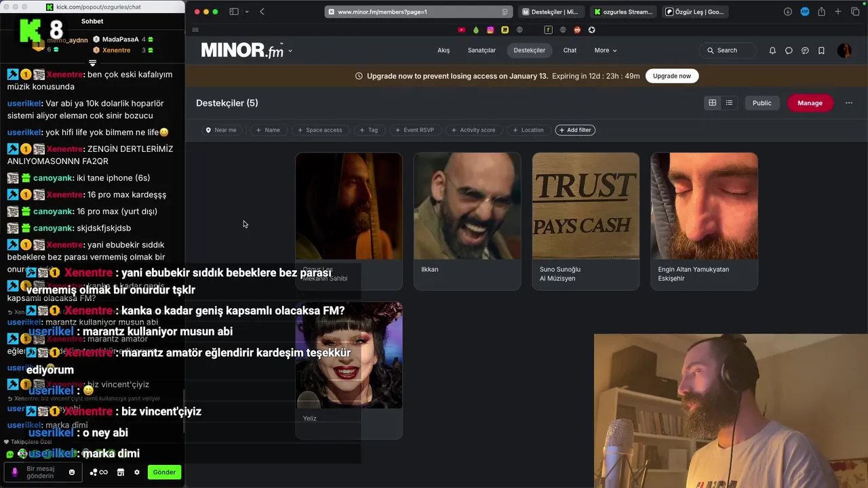Click the channel points infinity icon
868x488 pixels.
(100, 472)
